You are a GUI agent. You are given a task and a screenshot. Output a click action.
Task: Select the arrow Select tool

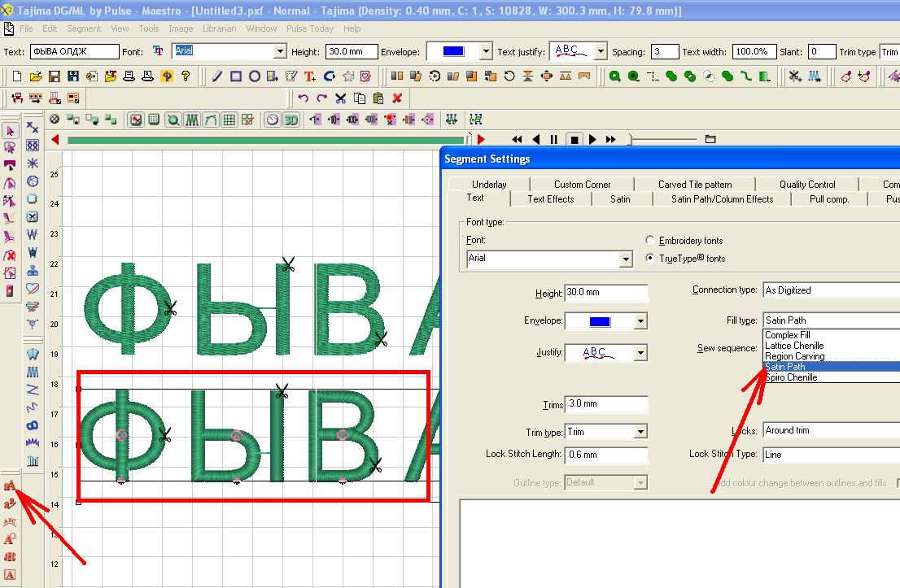click(x=11, y=130)
